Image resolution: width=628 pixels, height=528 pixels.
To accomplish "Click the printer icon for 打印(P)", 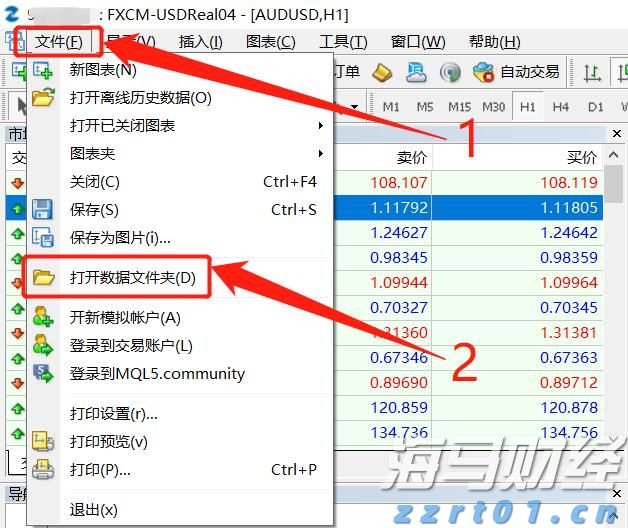I will click(42, 470).
